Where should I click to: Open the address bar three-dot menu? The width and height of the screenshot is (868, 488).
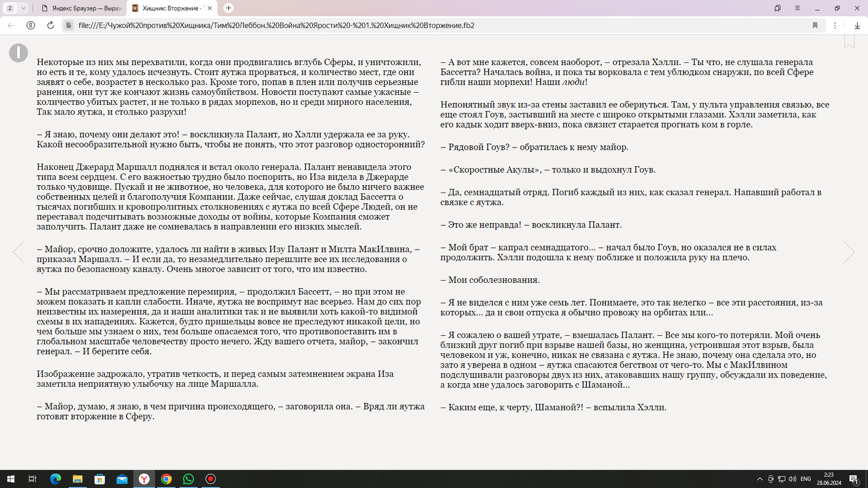[x=835, y=25]
